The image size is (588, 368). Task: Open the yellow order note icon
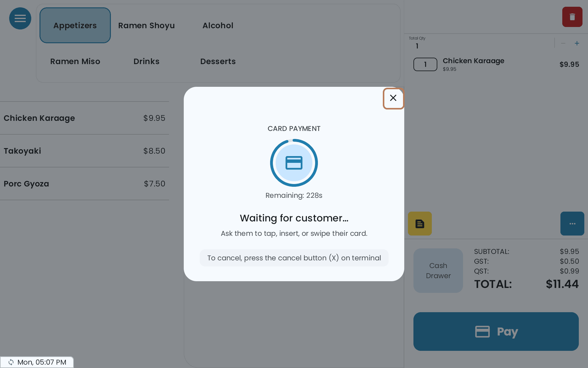(420, 224)
